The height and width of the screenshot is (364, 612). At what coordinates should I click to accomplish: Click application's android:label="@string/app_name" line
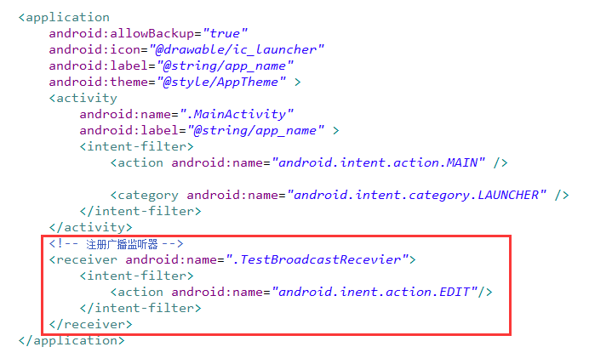(171, 66)
